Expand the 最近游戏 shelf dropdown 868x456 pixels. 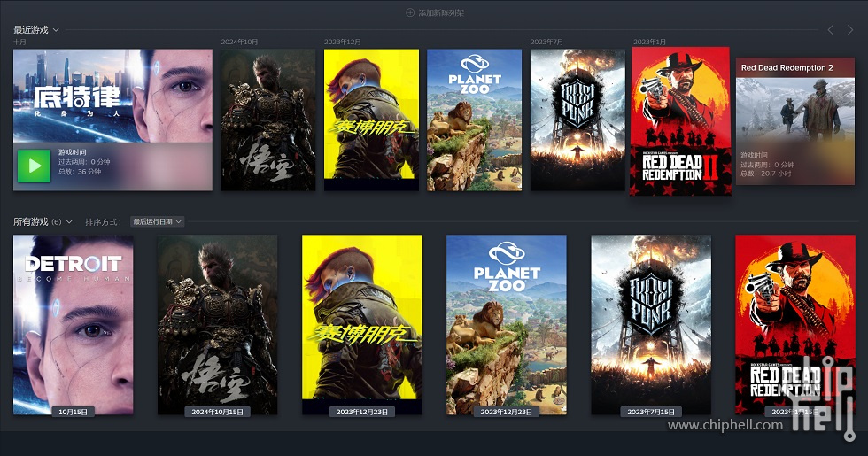[56, 30]
